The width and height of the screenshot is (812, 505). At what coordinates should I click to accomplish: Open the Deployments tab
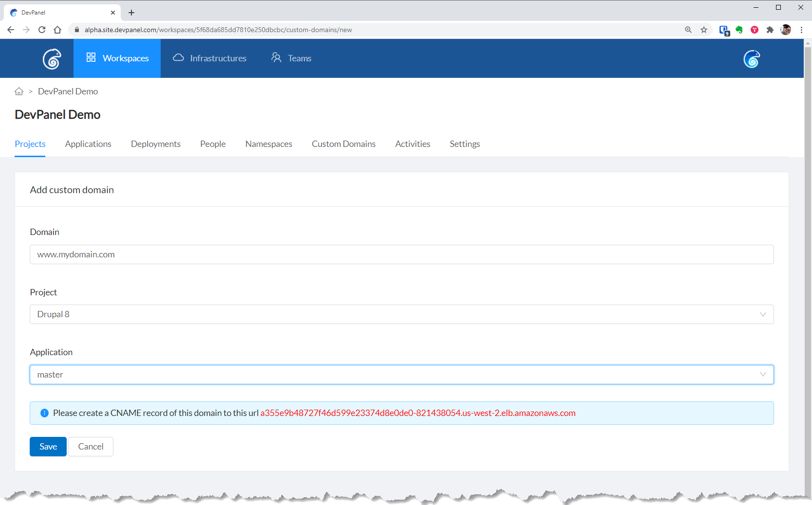click(x=156, y=144)
